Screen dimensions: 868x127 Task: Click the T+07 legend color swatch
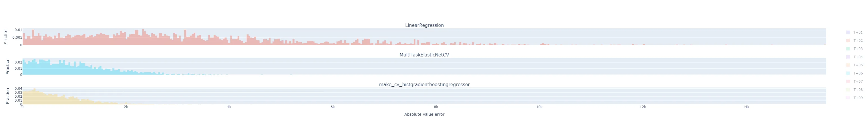pos(848,81)
